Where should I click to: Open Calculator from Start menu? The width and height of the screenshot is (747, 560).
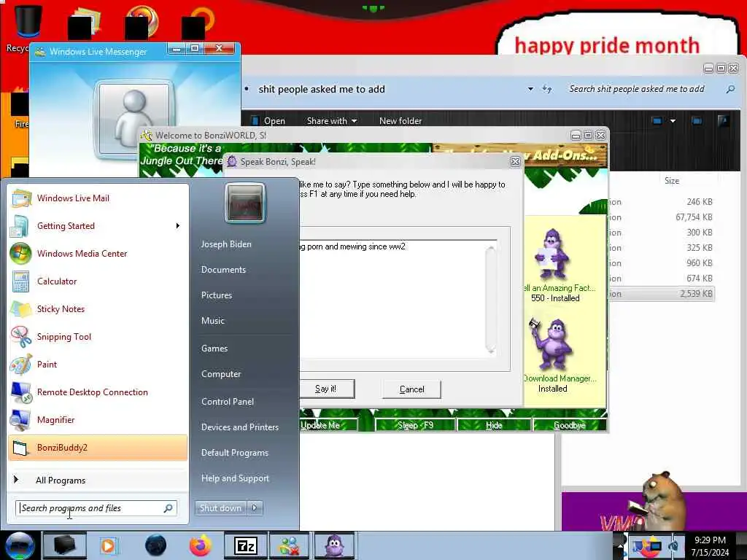(x=98, y=281)
